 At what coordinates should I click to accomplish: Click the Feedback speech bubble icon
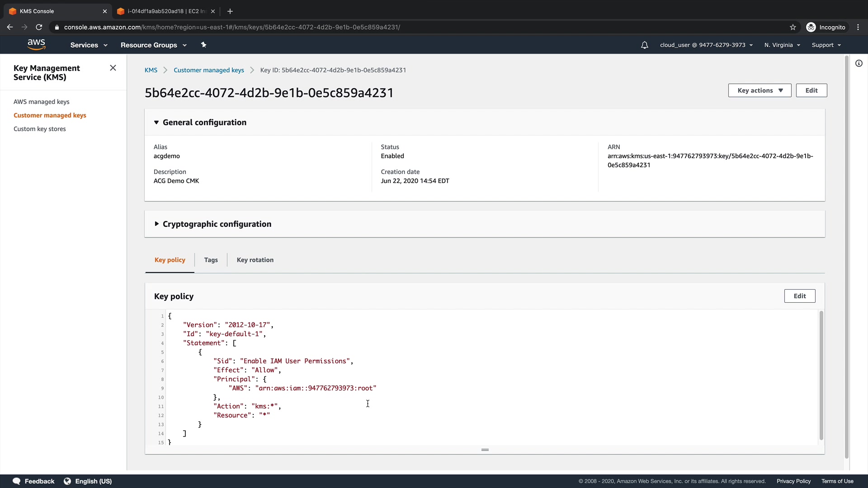(17, 481)
